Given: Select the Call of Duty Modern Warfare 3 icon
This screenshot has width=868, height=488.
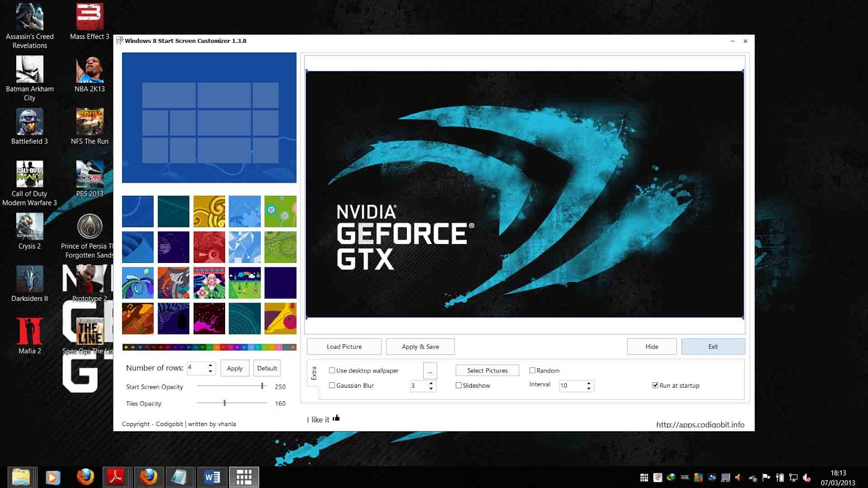Looking at the screenshot, I should pyautogui.click(x=30, y=183).
